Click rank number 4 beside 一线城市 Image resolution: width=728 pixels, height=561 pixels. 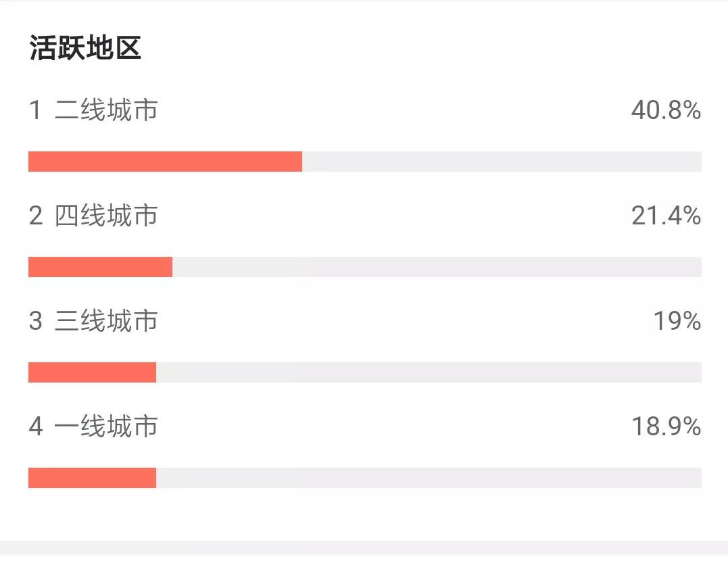(35, 426)
